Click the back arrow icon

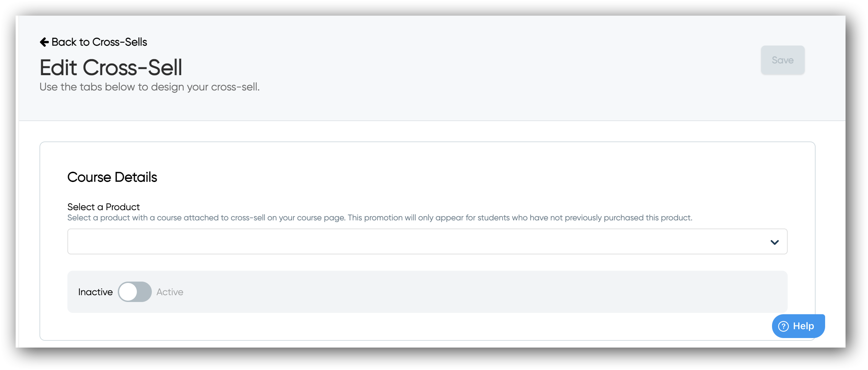click(x=44, y=42)
